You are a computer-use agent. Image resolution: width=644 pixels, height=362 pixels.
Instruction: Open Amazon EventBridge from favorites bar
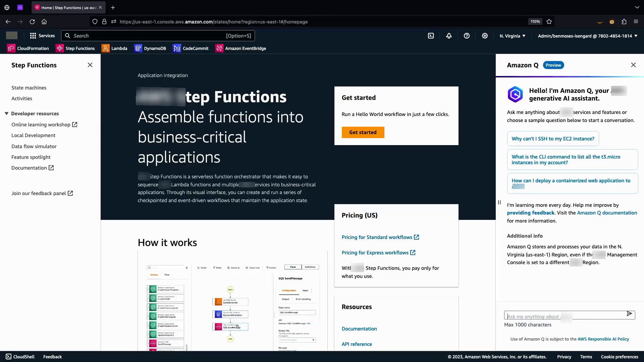pos(240,48)
